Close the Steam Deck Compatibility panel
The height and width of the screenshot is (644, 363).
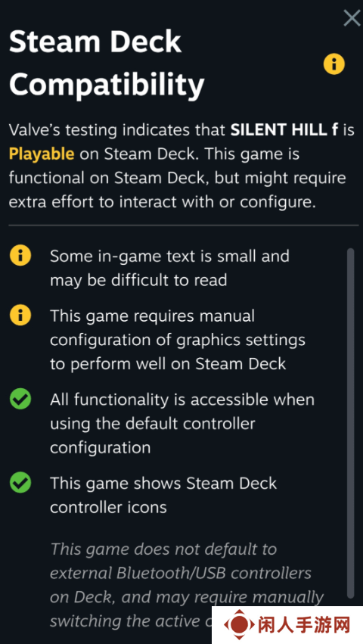click(352, 17)
